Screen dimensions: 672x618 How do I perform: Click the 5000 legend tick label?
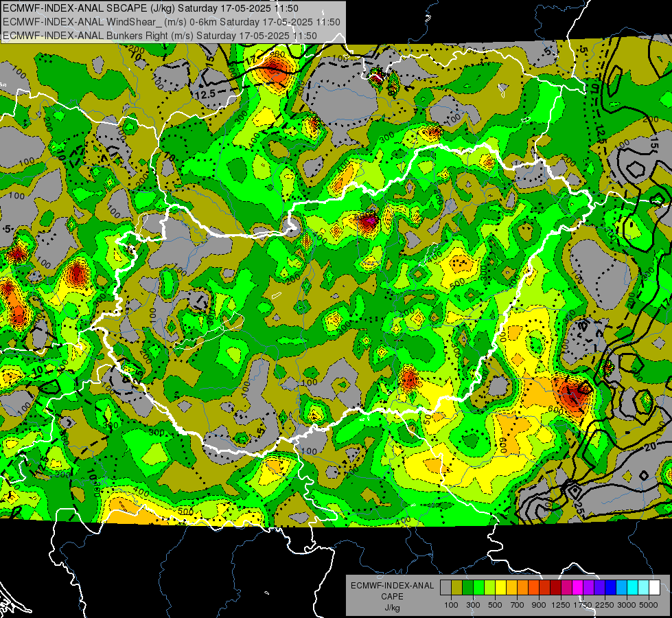[x=649, y=605]
